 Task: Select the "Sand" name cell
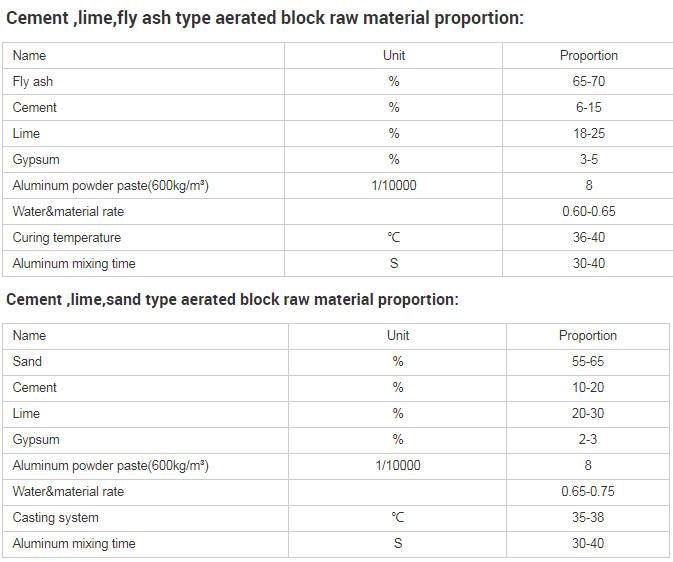(x=28, y=362)
